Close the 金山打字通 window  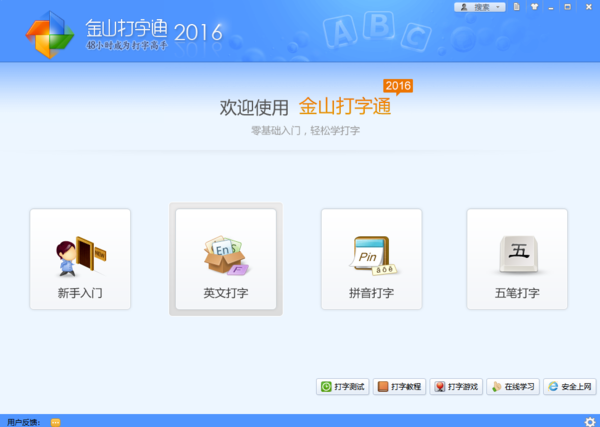(x=589, y=7)
